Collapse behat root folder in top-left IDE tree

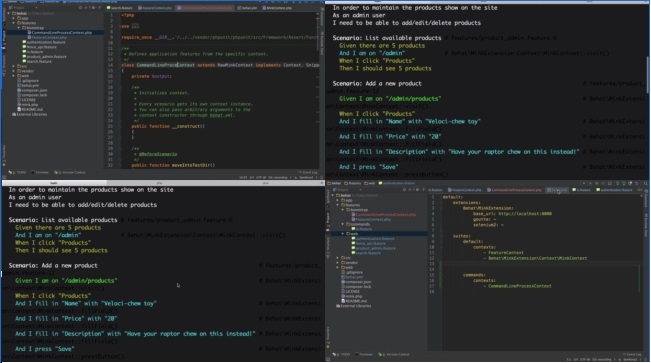pos(9,13)
